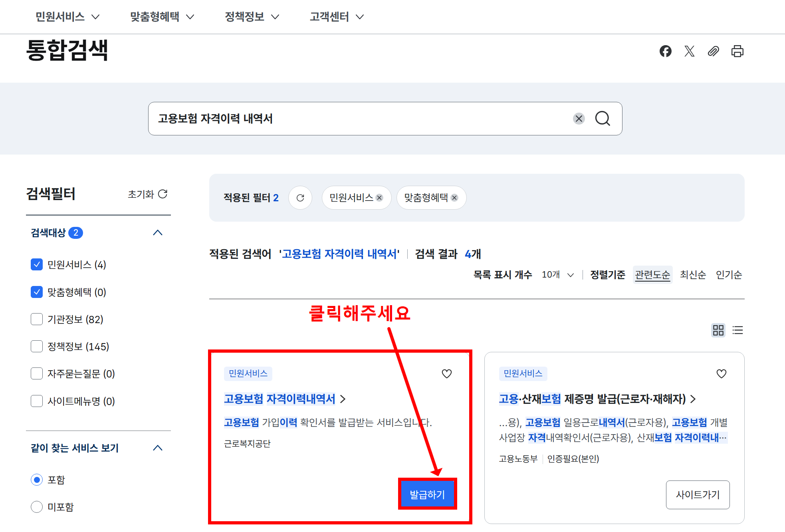Copy link with paperclip icon
Screen dimensions: 785x532
pyautogui.click(x=713, y=51)
